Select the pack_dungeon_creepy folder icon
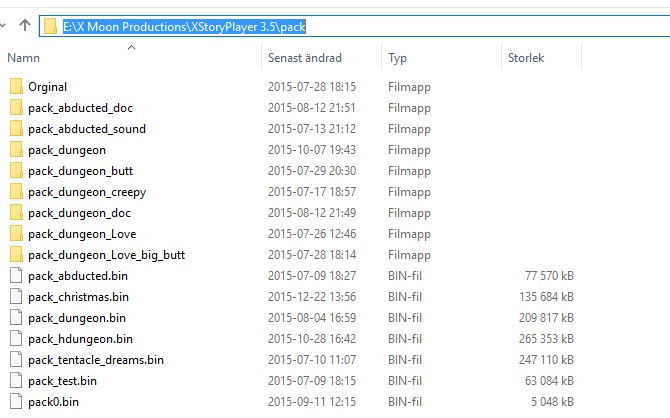Screen dimensions: 670x418 (16, 191)
